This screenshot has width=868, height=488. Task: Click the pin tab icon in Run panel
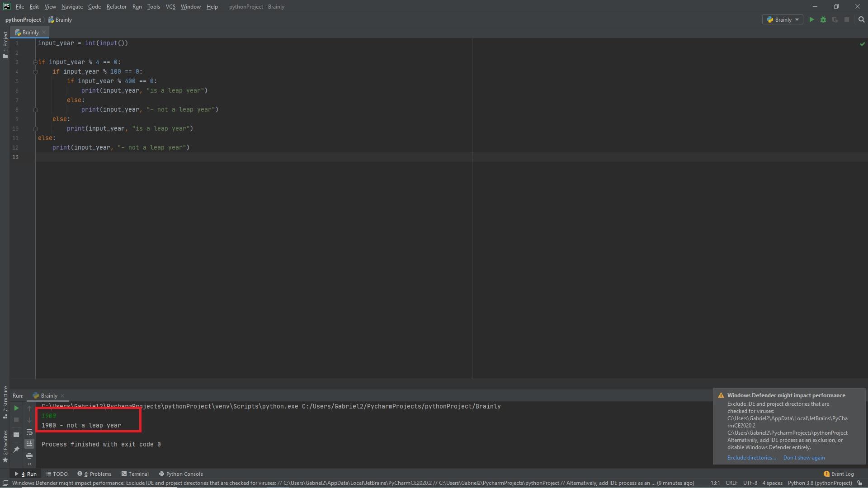[16, 449]
